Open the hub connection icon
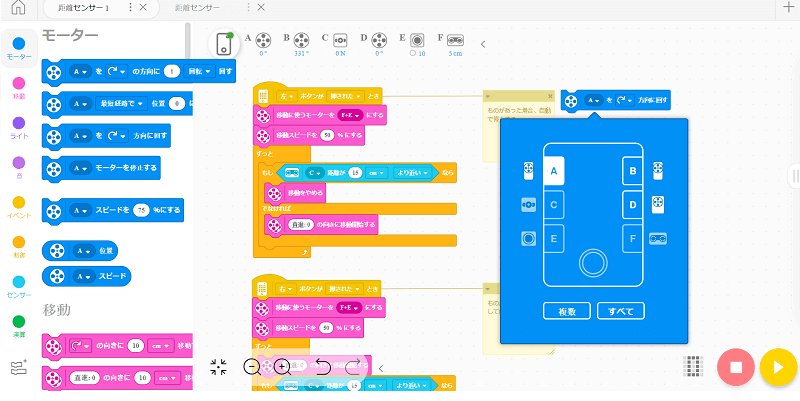Image resolution: width=800 pixels, height=401 pixels. [x=224, y=44]
